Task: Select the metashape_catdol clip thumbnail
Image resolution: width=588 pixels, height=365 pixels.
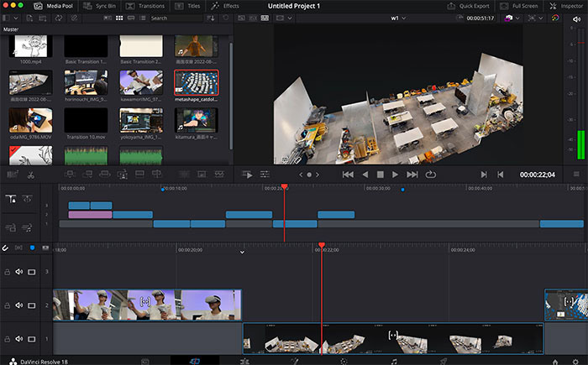Action: click(x=196, y=82)
